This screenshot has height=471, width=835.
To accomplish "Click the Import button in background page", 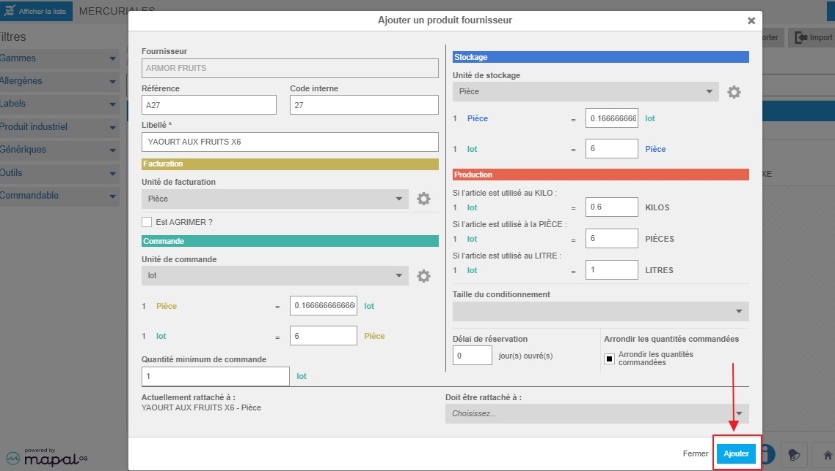I will [813, 37].
